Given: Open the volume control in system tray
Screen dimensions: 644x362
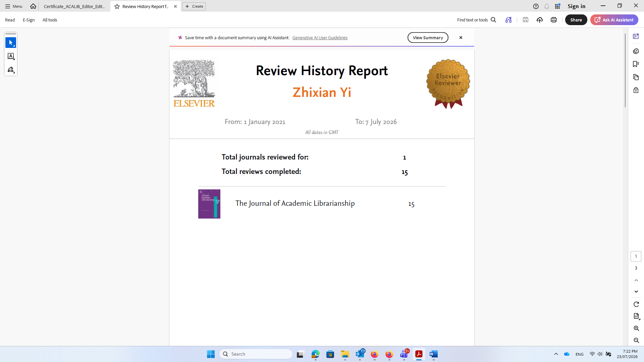Looking at the screenshot, I should pyautogui.click(x=600, y=354).
